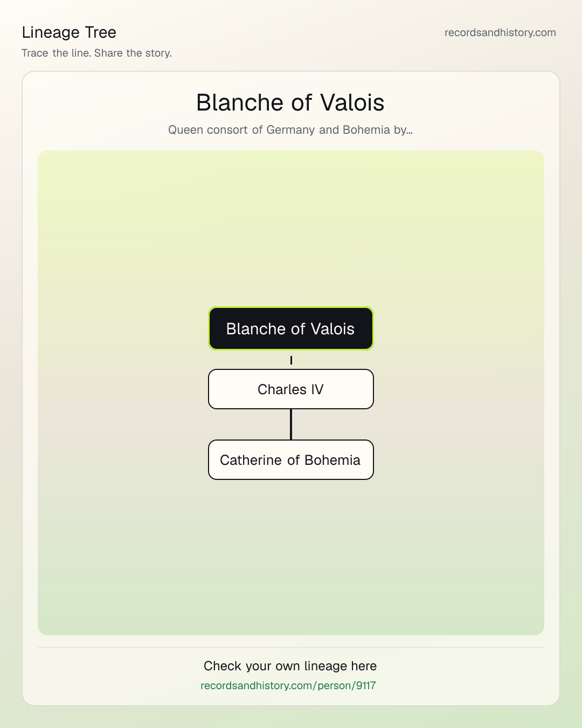Click the highlighted Blanche of Valois tree node
Screen dimensions: 582x728
(291, 328)
